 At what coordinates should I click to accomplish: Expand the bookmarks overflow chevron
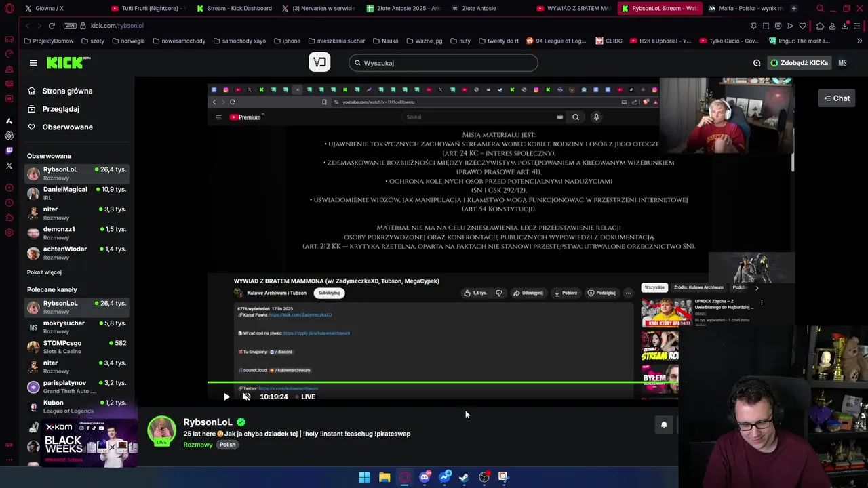click(x=861, y=41)
